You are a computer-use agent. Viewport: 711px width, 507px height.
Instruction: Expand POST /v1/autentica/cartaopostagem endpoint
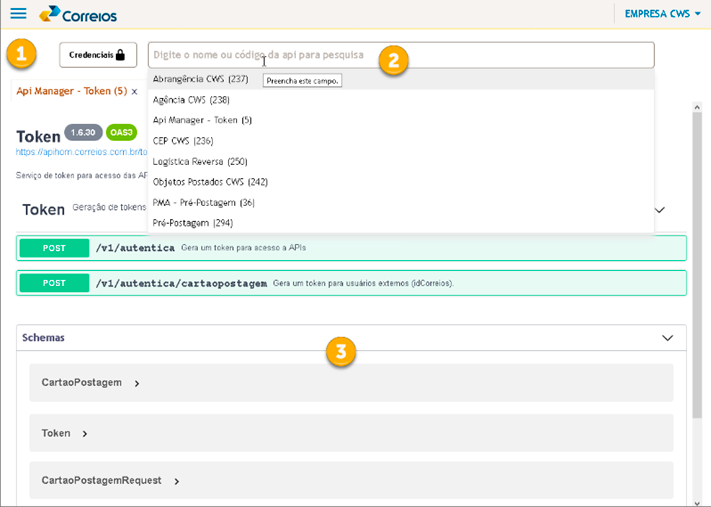coord(351,283)
